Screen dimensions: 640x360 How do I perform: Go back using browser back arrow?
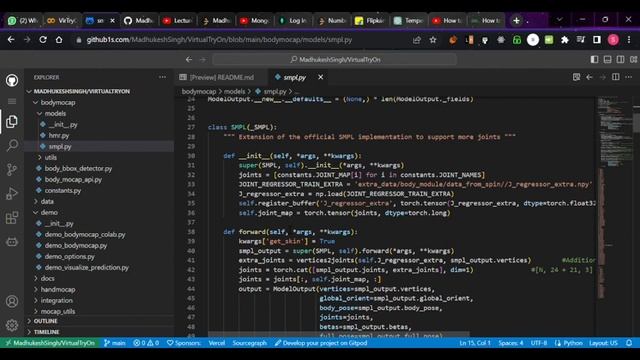11,40
